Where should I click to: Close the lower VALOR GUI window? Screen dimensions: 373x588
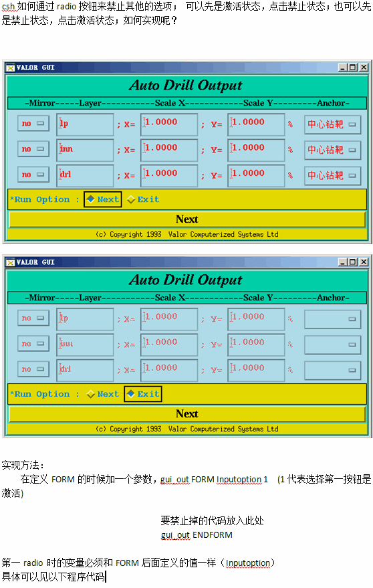point(364,262)
